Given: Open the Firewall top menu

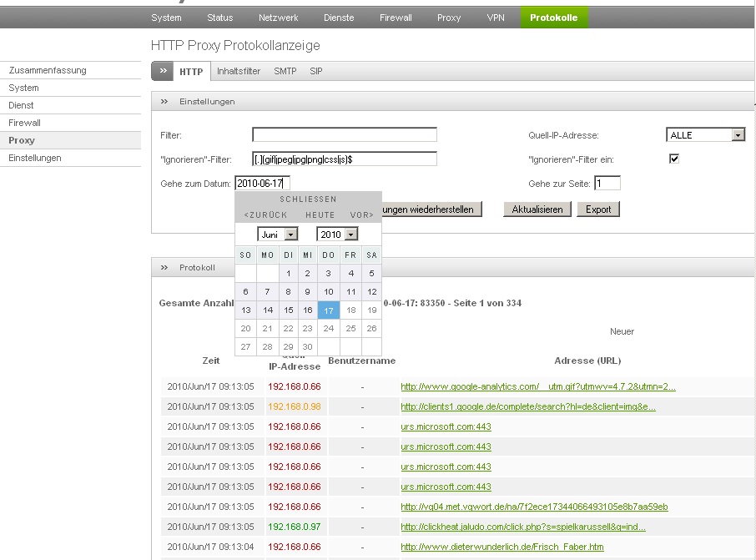Looking at the screenshot, I should click(396, 18).
